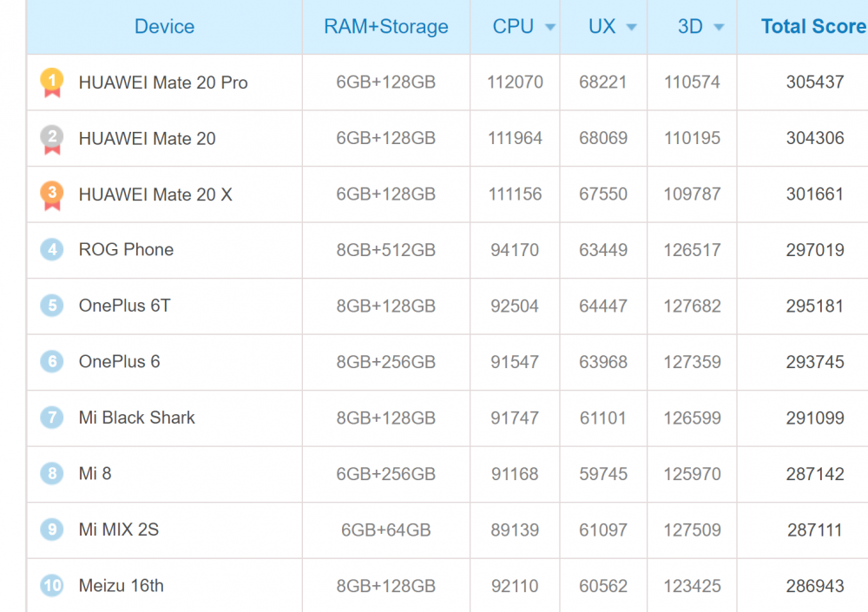
Task: Select total score 297019
Action: [x=815, y=250]
